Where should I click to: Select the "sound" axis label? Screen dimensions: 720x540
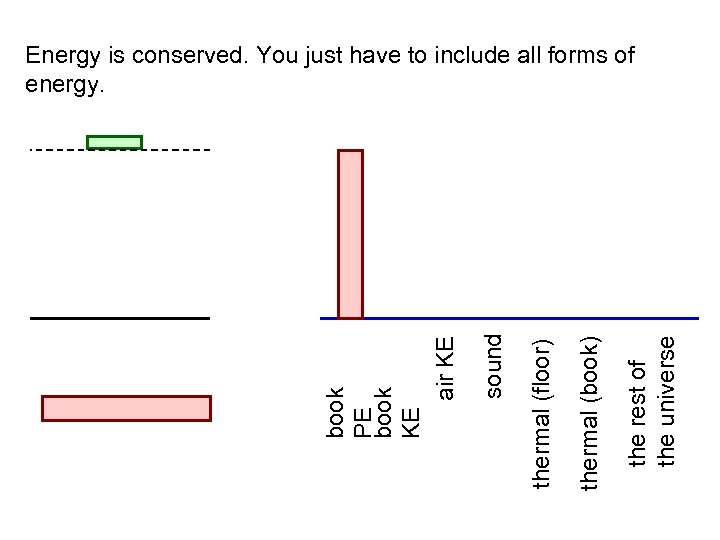click(493, 366)
